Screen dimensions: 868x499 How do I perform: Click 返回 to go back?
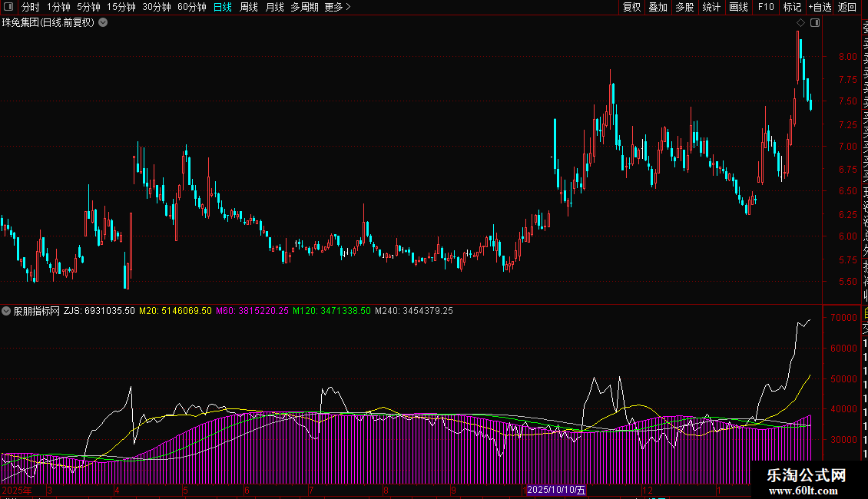click(x=847, y=7)
